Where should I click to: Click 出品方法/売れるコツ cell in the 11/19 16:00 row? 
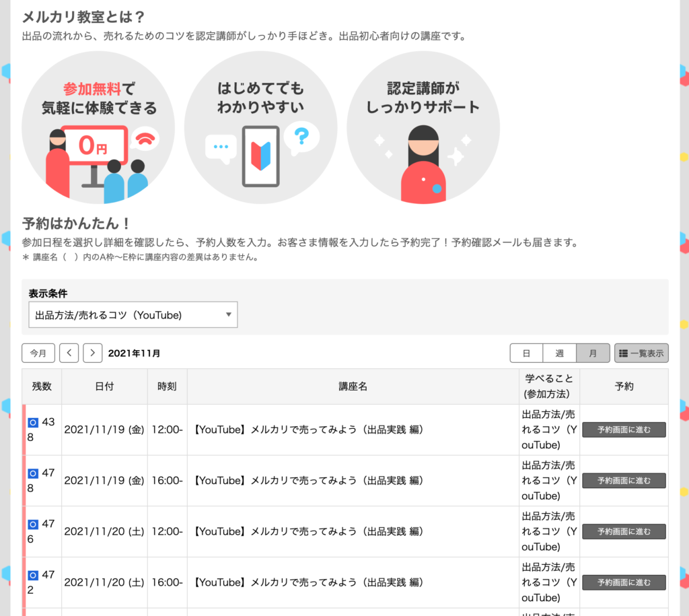[549, 481]
